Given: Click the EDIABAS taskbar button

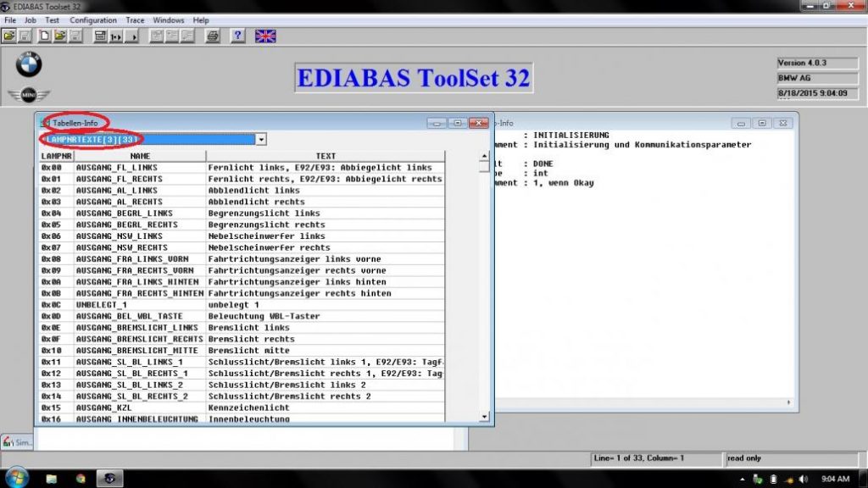Looking at the screenshot, I should 109,479.
